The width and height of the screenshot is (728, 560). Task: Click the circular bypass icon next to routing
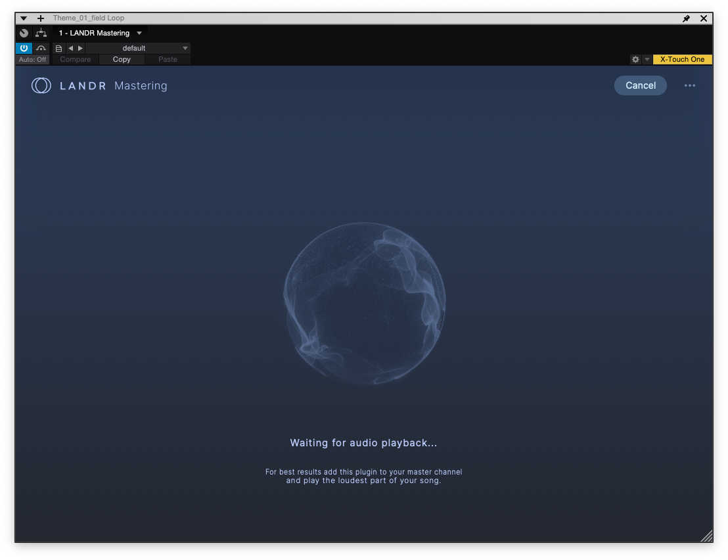point(24,33)
